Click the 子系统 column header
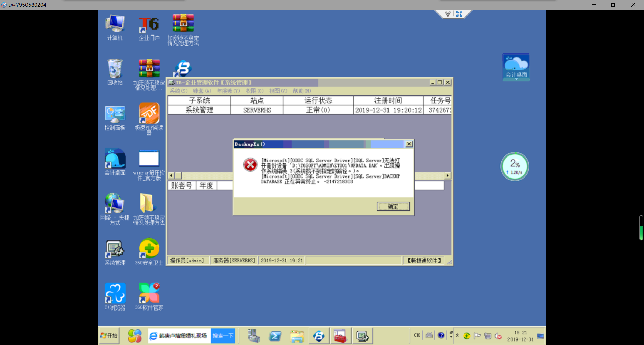This screenshot has width=644, height=345. [x=199, y=100]
